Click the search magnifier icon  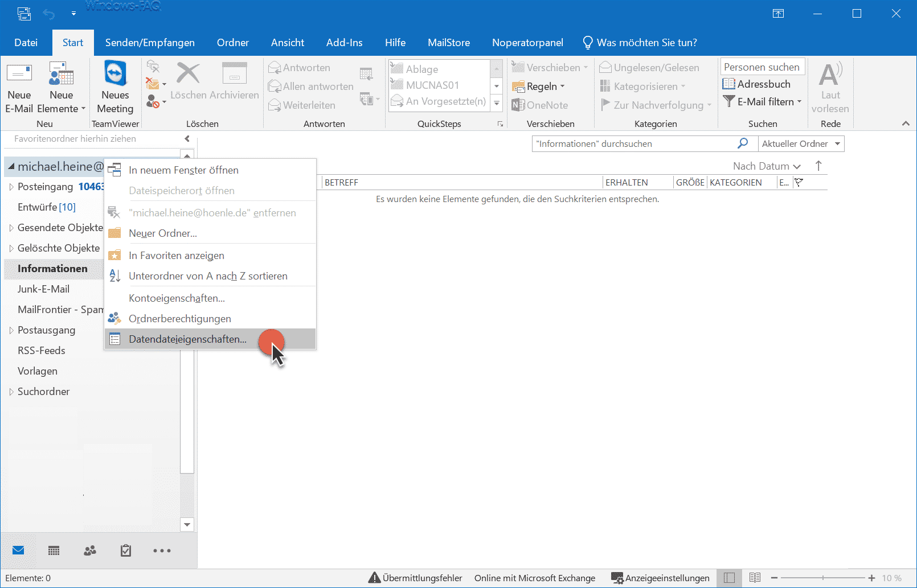pos(743,143)
